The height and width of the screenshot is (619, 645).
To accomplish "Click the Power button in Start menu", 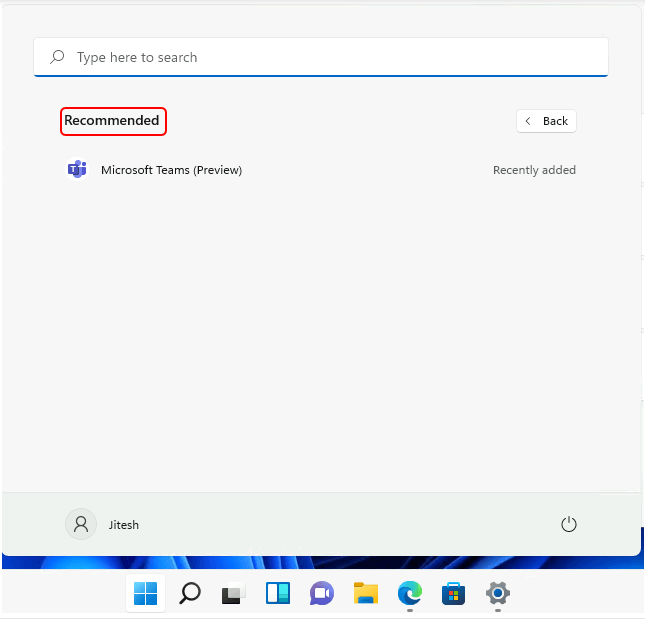I will [569, 524].
